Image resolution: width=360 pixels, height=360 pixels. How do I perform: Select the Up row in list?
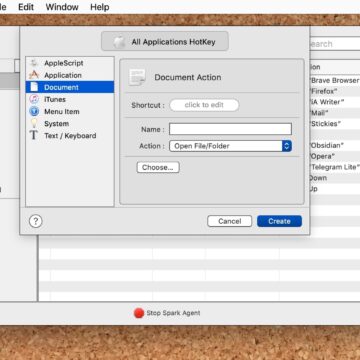coord(335,189)
